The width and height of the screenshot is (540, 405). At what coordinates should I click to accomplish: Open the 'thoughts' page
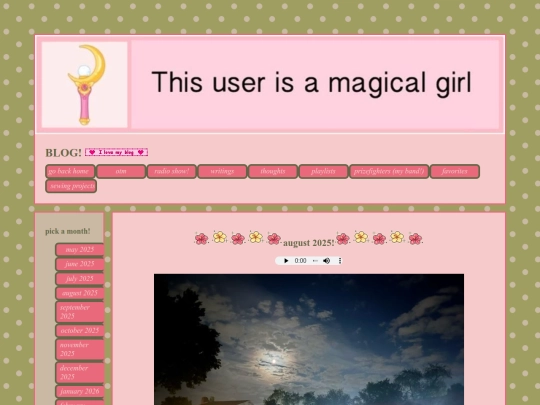point(273,171)
